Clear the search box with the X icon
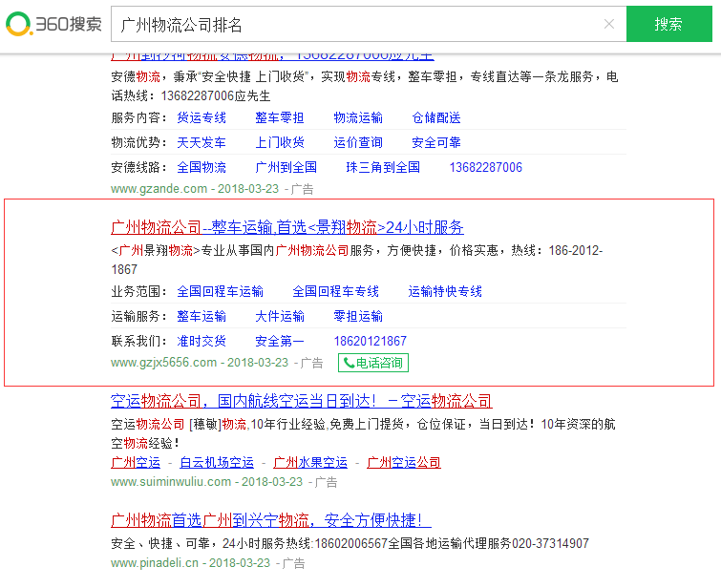Screen dimensions: 721x588 (609, 24)
